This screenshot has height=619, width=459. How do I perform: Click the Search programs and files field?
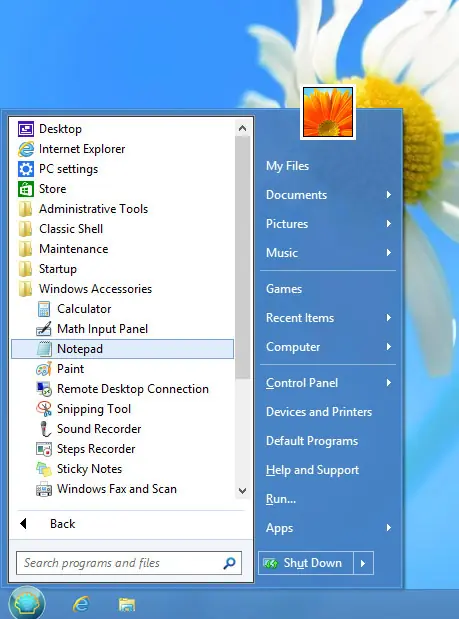pyautogui.click(x=129, y=563)
